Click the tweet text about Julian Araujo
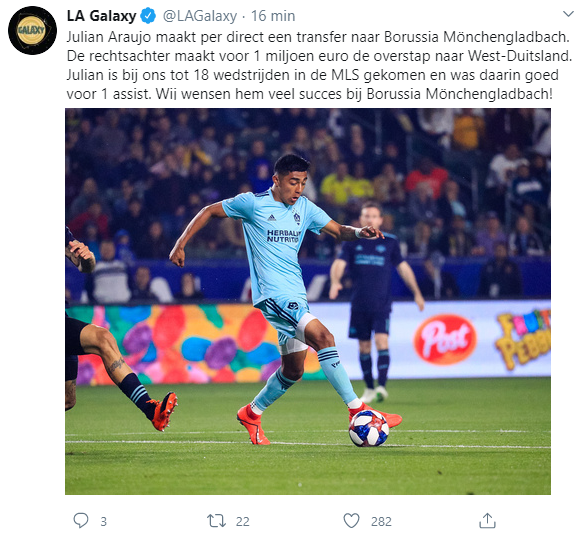The image size is (588, 540). pyautogui.click(x=319, y=66)
